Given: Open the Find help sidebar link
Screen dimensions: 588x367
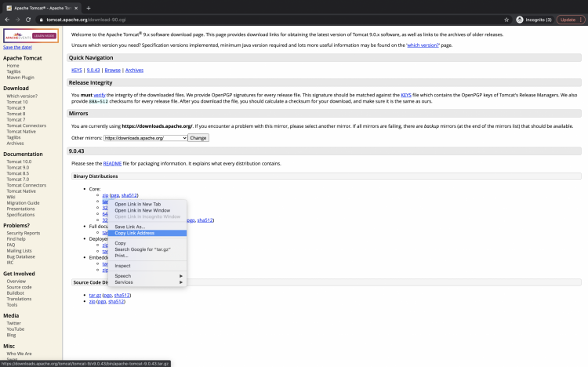Looking at the screenshot, I should click(16, 239).
